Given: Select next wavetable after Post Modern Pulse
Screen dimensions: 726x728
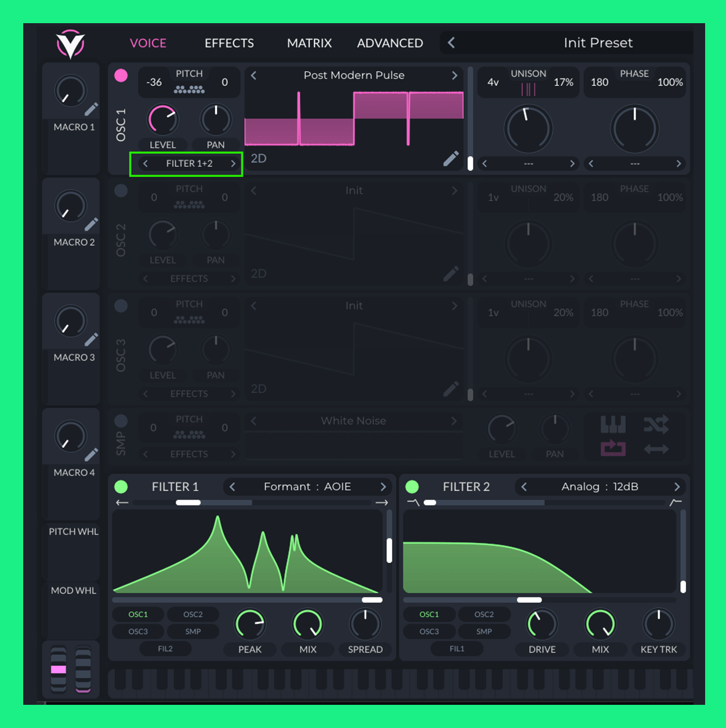Looking at the screenshot, I should [x=455, y=75].
